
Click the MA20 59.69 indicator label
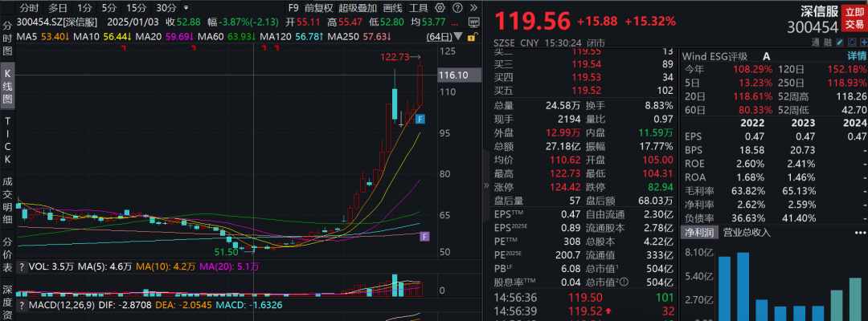pyautogui.click(x=165, y=37)
